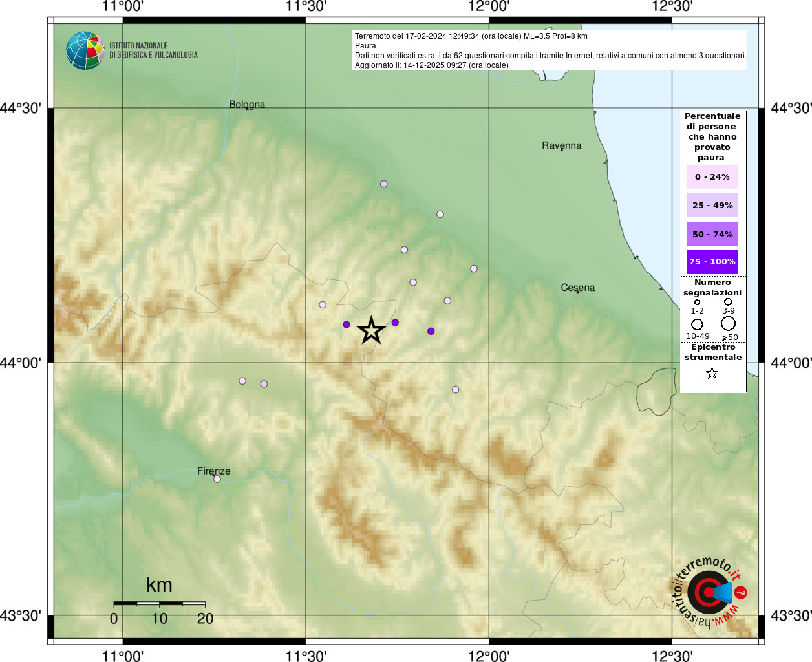Select the dark purple dot left of epicenter
This screenshot has width=812, height=662.
347,325
